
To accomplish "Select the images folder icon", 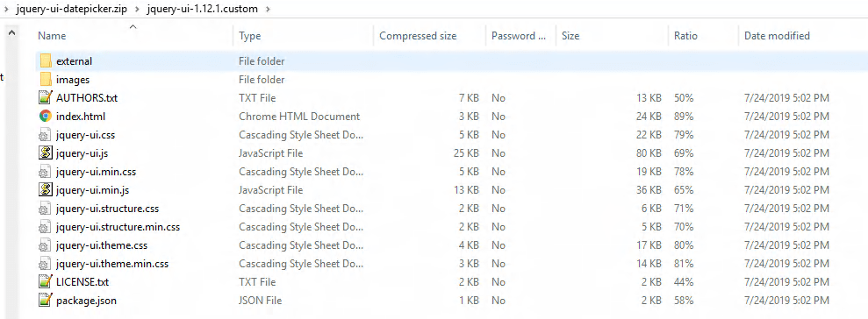I will point(46,79).
